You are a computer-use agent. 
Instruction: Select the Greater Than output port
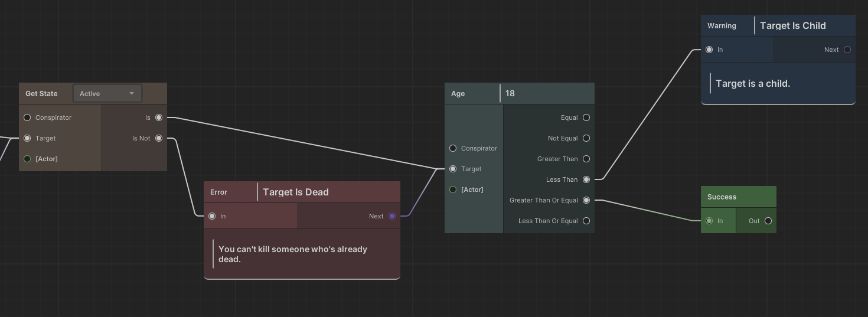tap(586, 159)
